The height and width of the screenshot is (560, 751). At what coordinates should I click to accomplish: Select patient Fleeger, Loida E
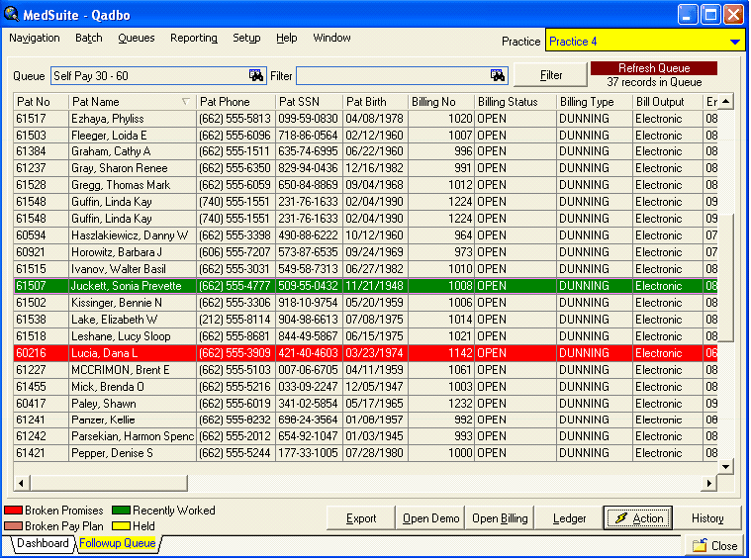[365, 136]
